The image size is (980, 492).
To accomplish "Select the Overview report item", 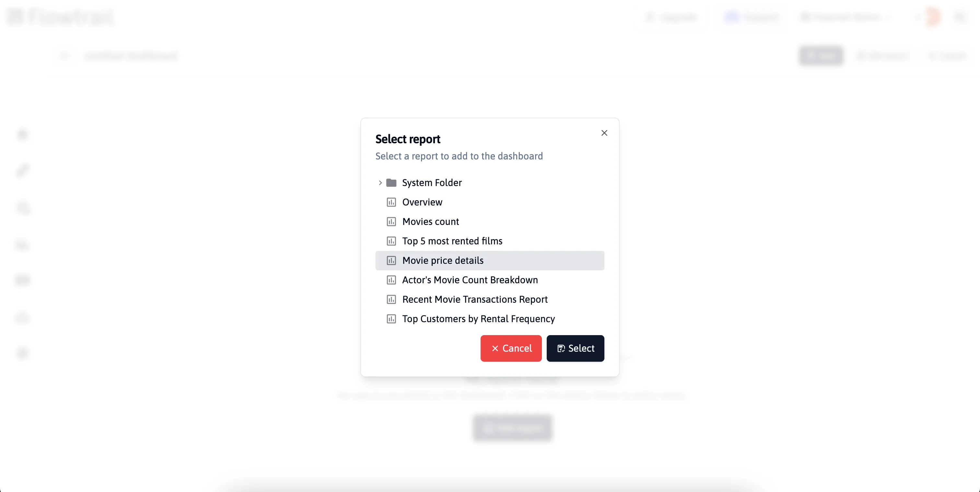I will pos(422,202).
